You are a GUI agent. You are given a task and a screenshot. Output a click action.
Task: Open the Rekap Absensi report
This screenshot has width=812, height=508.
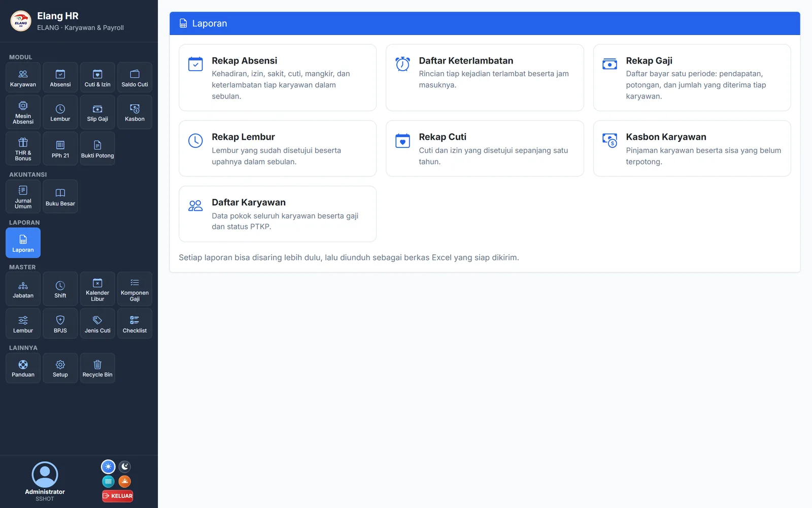[x=278, y=78]
